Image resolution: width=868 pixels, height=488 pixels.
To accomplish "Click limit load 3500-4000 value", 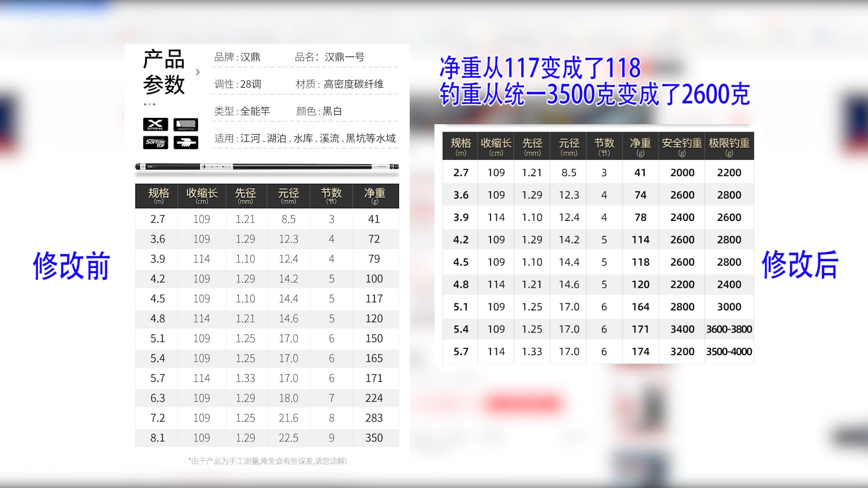I will (x=729, y=352).
